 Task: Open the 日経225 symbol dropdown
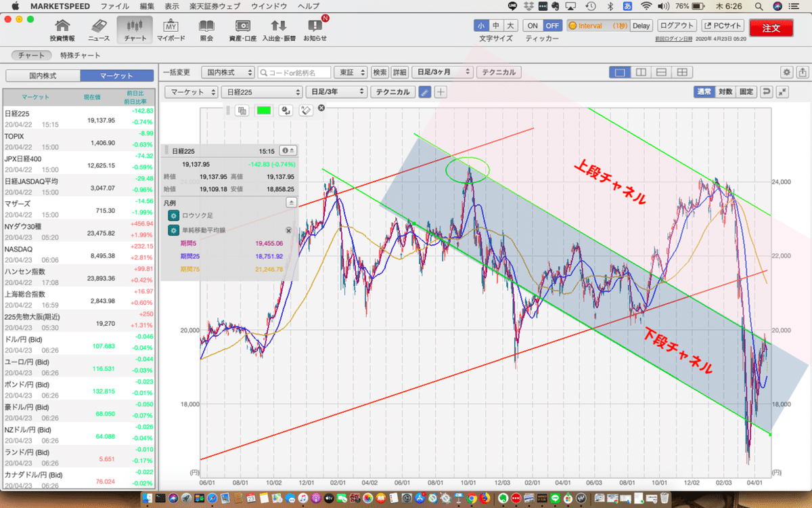[261, 92]
